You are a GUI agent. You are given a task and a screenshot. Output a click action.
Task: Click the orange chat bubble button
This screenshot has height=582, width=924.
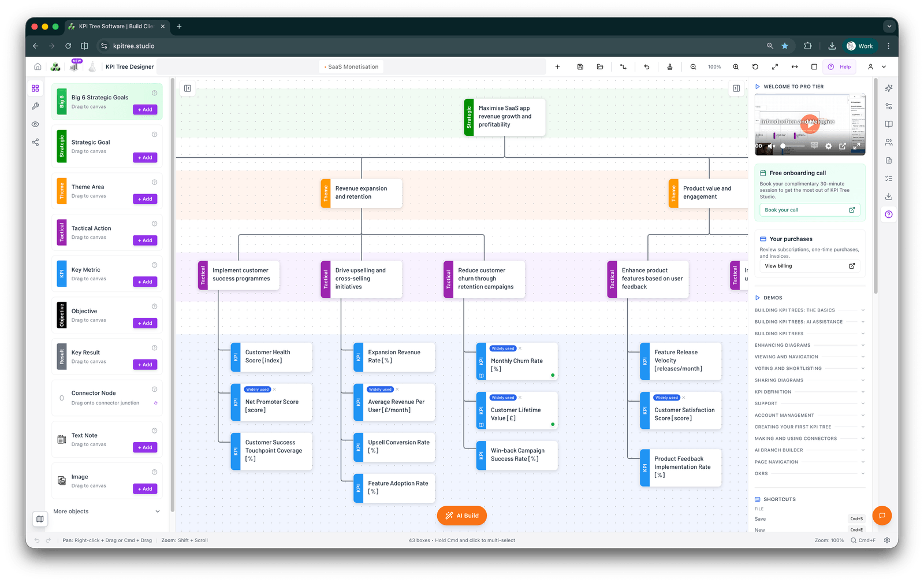(x=882, y=516)
